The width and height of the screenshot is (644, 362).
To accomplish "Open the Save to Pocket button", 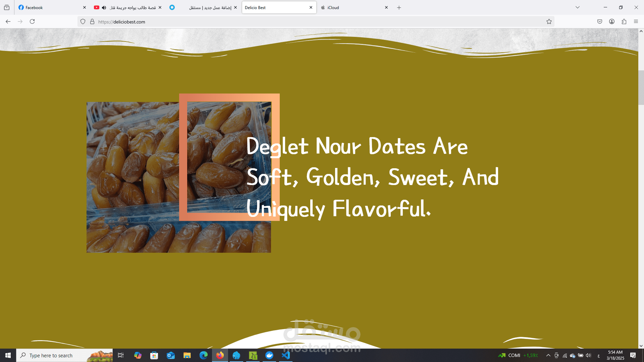I will [x=600, y=21].
